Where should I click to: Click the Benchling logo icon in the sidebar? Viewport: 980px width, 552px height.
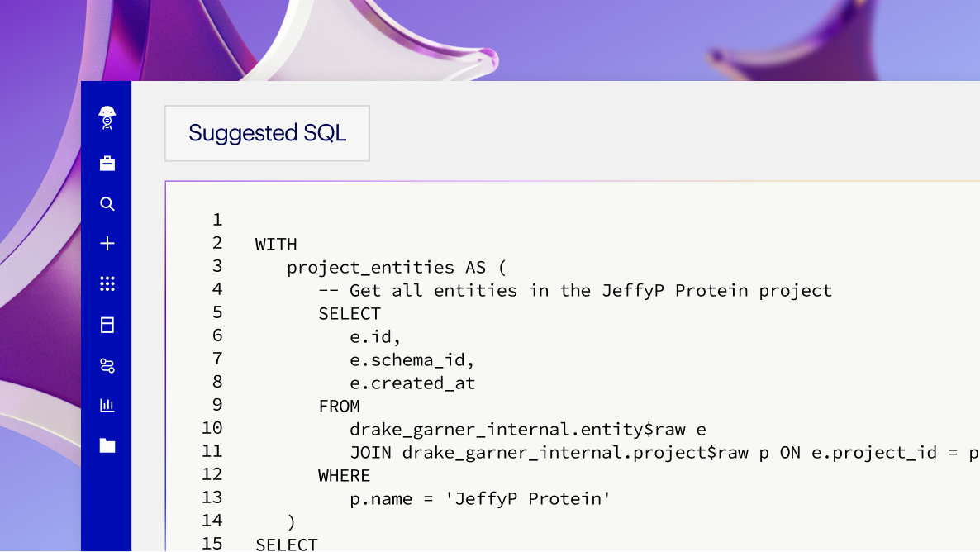point(107,117)
